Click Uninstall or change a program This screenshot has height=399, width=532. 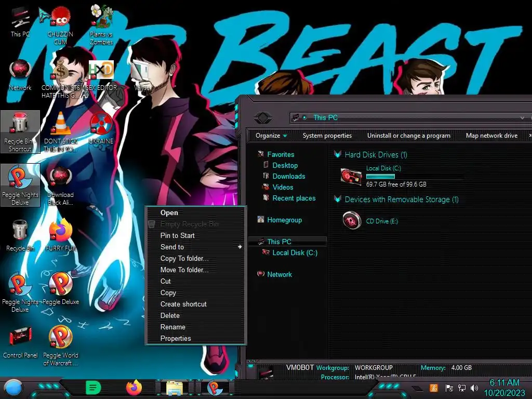(408, 136)
